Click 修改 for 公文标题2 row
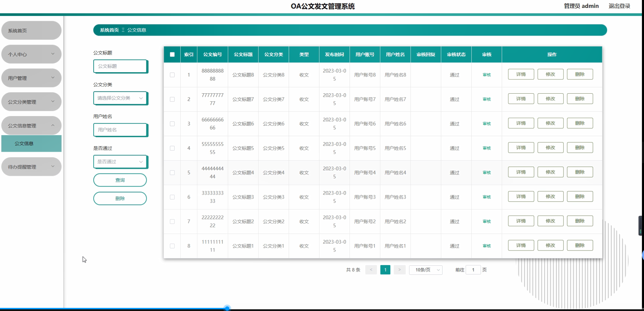 click(550, 221)
